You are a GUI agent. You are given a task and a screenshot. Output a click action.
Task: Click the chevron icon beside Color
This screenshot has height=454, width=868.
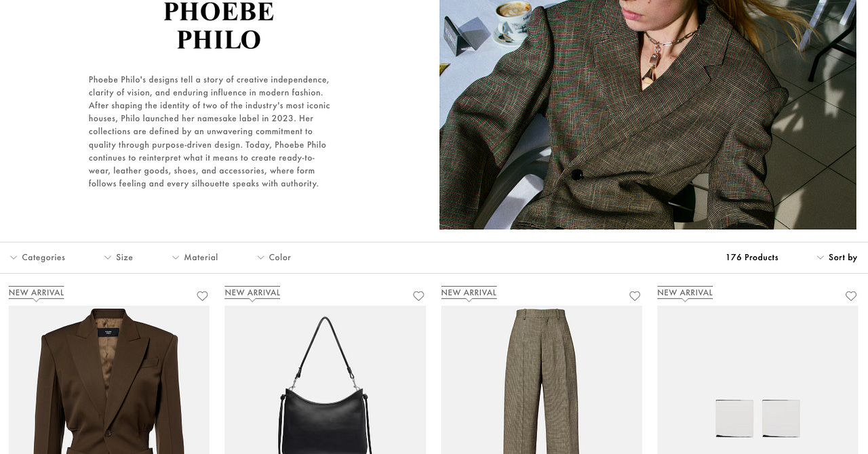tap(261, 257)
